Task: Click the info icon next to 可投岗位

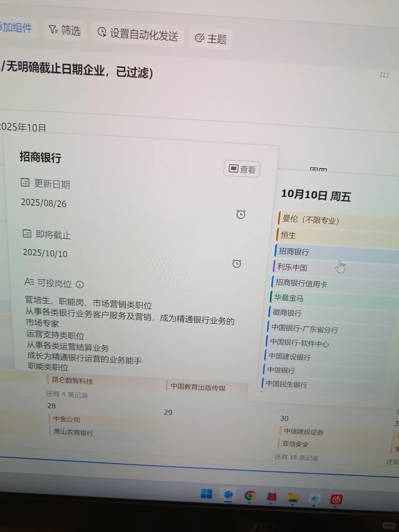Action: pyautogui.click(x=80, y=284)
